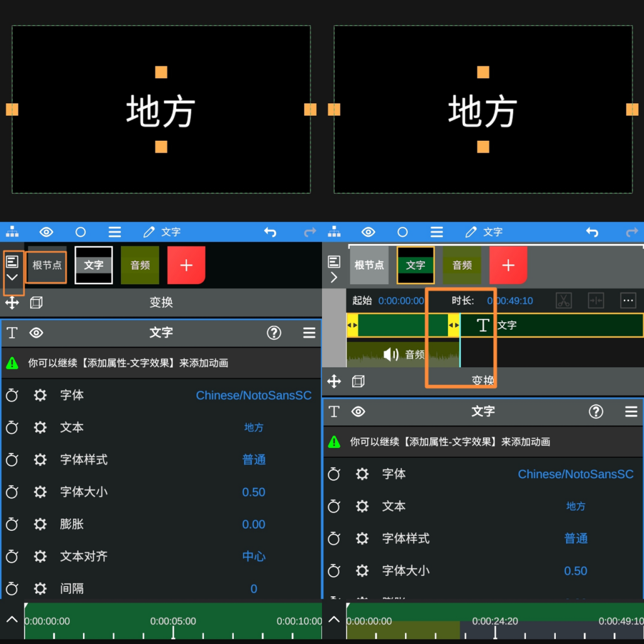Expand the timeline using the right-pointing chevron
This screenshot has width=644, height=644.
click(334, 277)
